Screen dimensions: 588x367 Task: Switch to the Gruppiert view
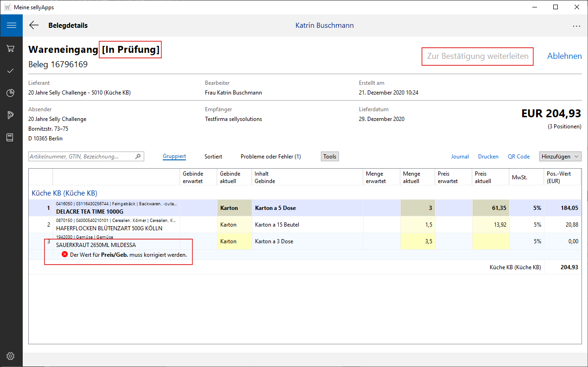click(174, 157)
